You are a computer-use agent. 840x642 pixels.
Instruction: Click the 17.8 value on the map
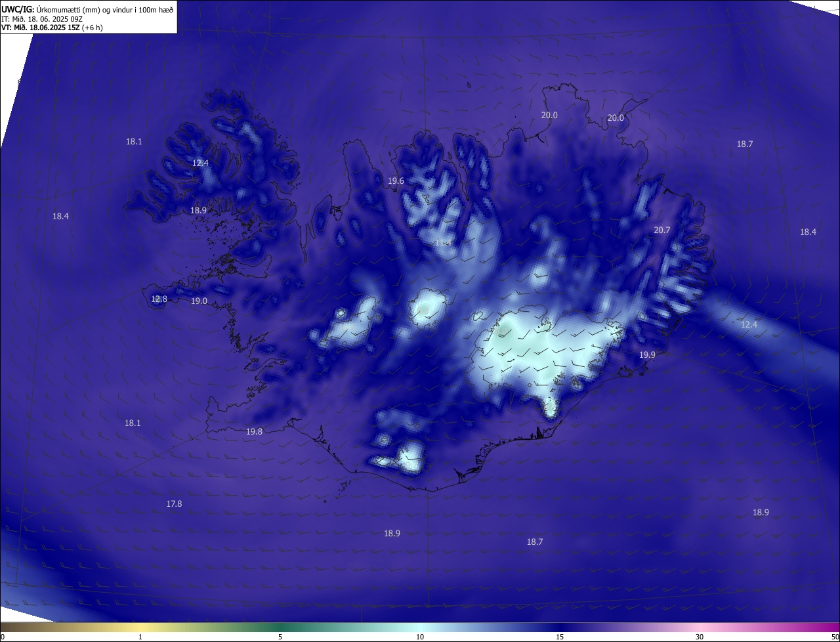pyautogui.click(x=174, y=503)
